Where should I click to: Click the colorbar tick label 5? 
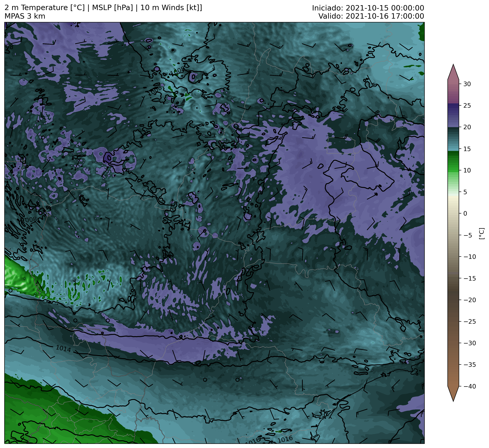pyautogui.click(x=465, y=192)
